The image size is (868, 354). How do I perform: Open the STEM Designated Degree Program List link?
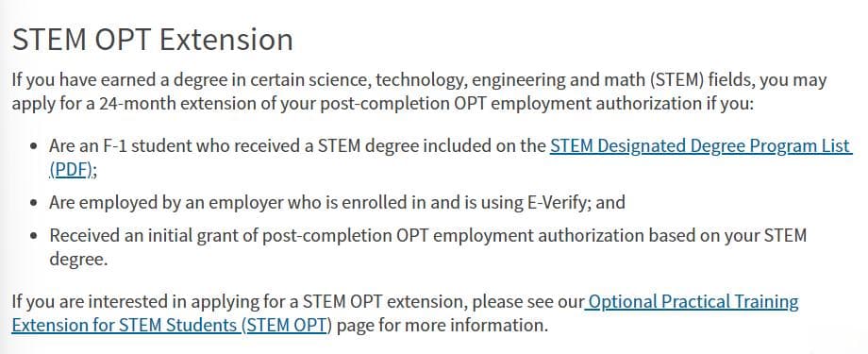click(x=700, y=146)
